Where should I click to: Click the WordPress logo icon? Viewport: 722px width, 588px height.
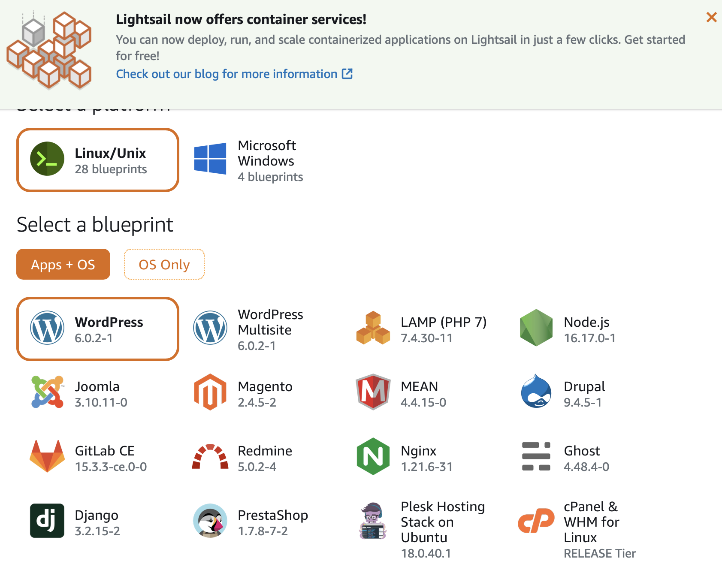pos(47,328)
